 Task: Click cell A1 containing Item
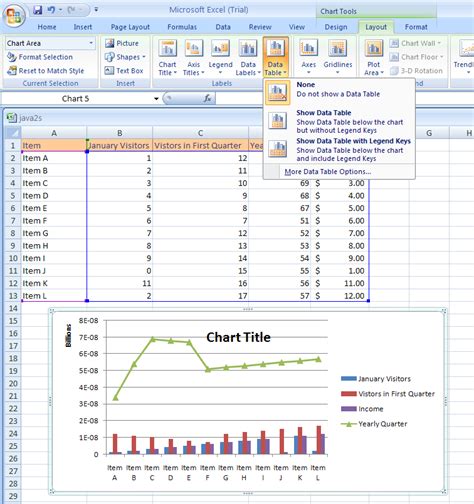pyautogui.click(x=54, y=146)
